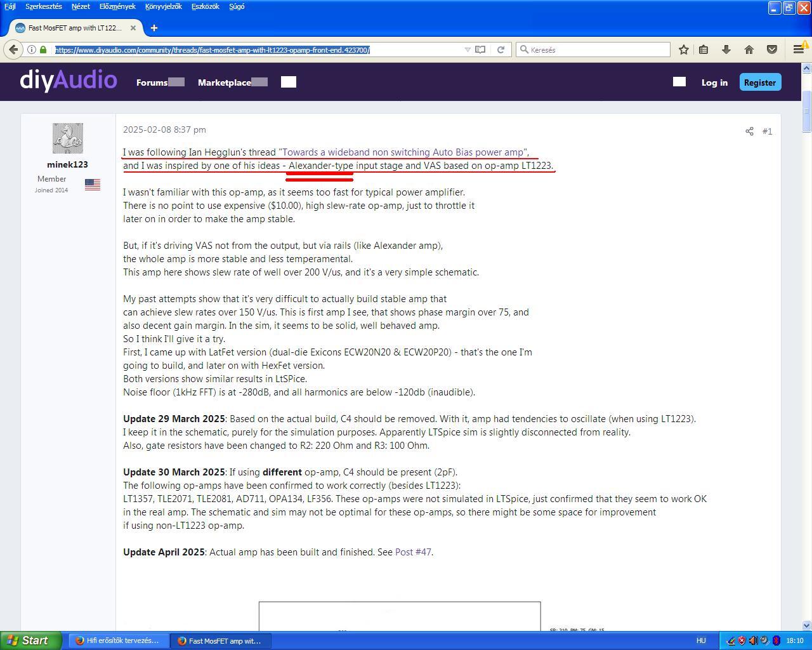This screenshot has width=812, height=650.
Task: Open the Eszközök menu
Action: pos(205,6)
